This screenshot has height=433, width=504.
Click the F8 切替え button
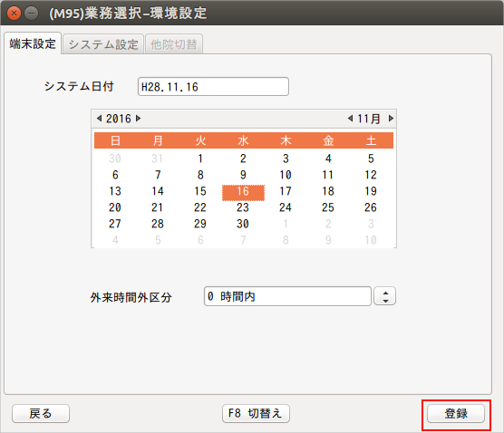coord(256,413)
